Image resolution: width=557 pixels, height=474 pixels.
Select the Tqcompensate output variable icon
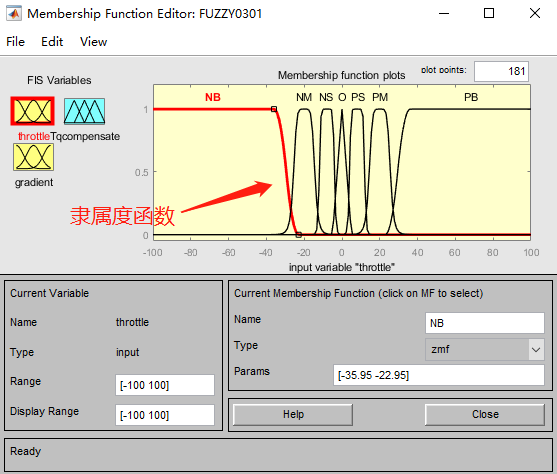[x=84, y=111]
